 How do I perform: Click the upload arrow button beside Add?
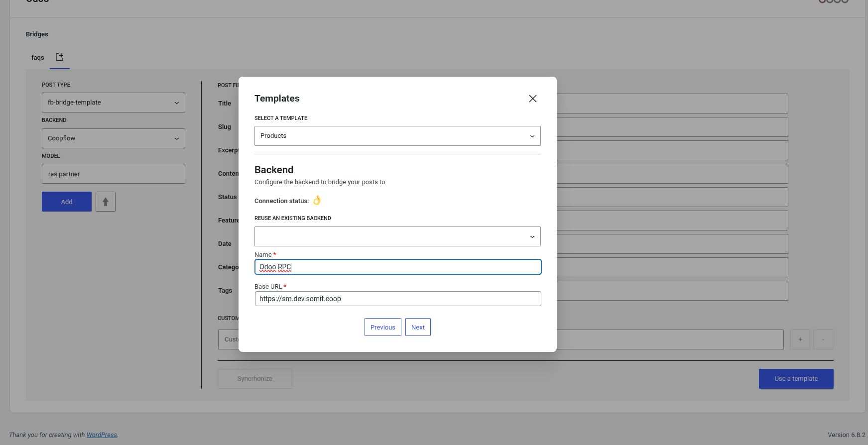[106, 202]
